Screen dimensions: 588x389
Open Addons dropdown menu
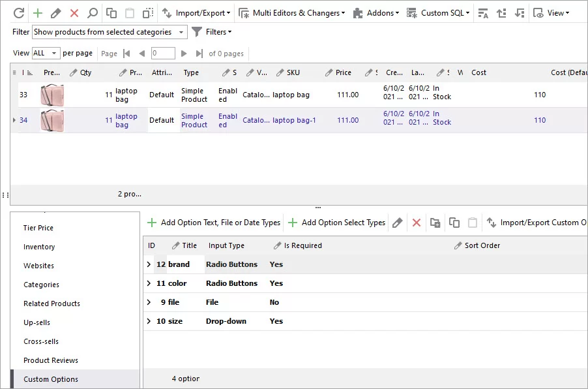(x=376, y=13)
